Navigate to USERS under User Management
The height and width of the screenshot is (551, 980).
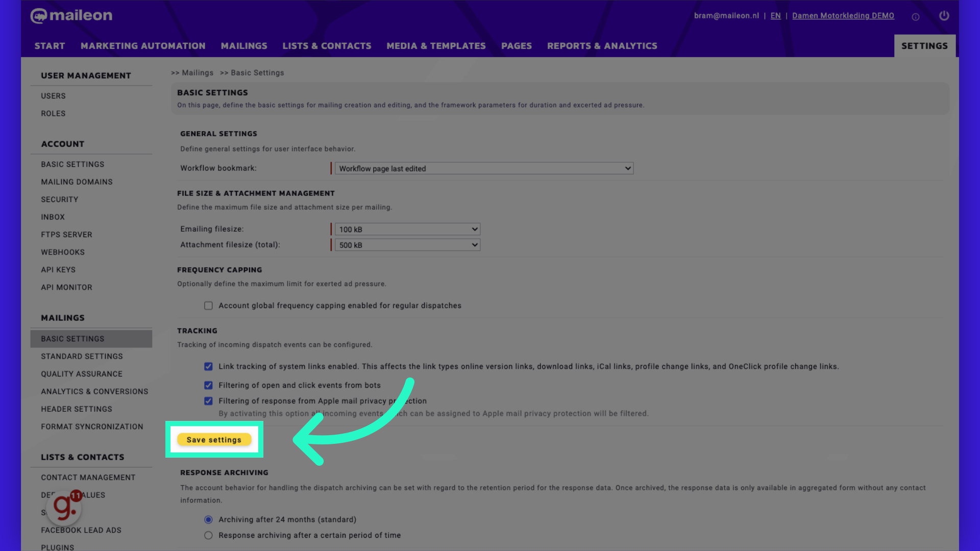tap(53, 95)
